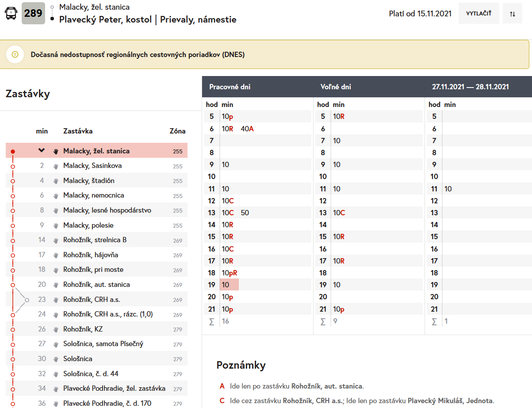Viewport: 532px width, 408px height.
Task: Click the Malacky, nemocnica stop link
Action: pos(93,195)
